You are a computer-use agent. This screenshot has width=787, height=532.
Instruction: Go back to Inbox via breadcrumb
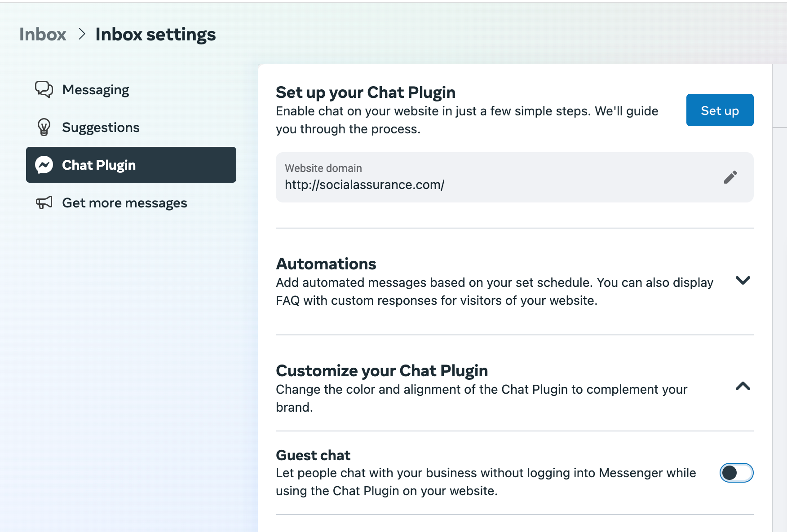click(43, 35)
